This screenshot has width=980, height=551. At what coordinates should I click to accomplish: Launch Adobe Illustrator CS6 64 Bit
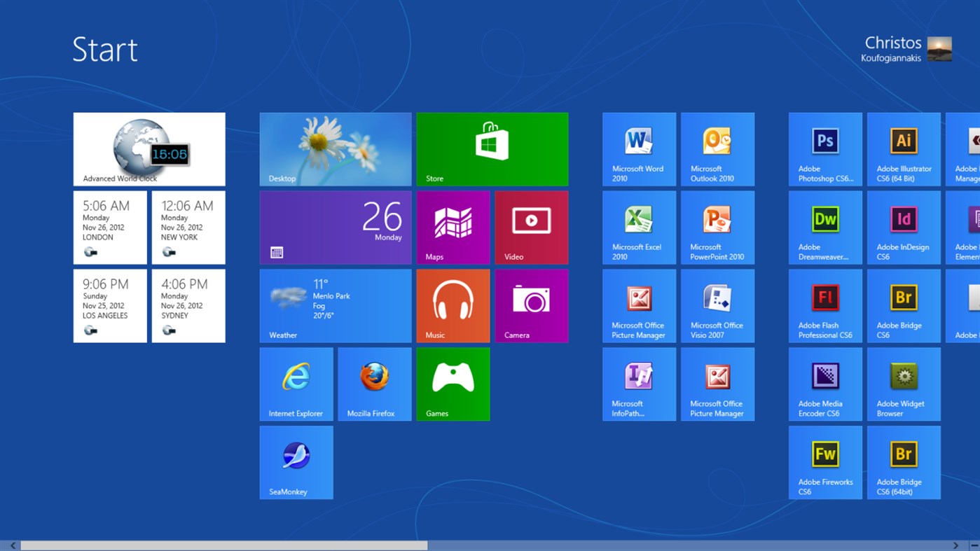click(904, 148)
